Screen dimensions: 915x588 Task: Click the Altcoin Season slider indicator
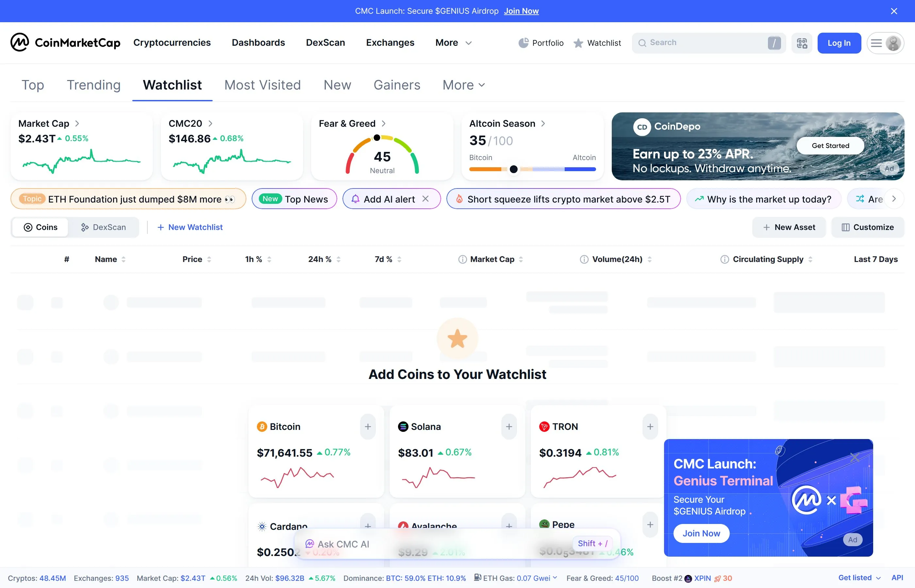(513, 169)
